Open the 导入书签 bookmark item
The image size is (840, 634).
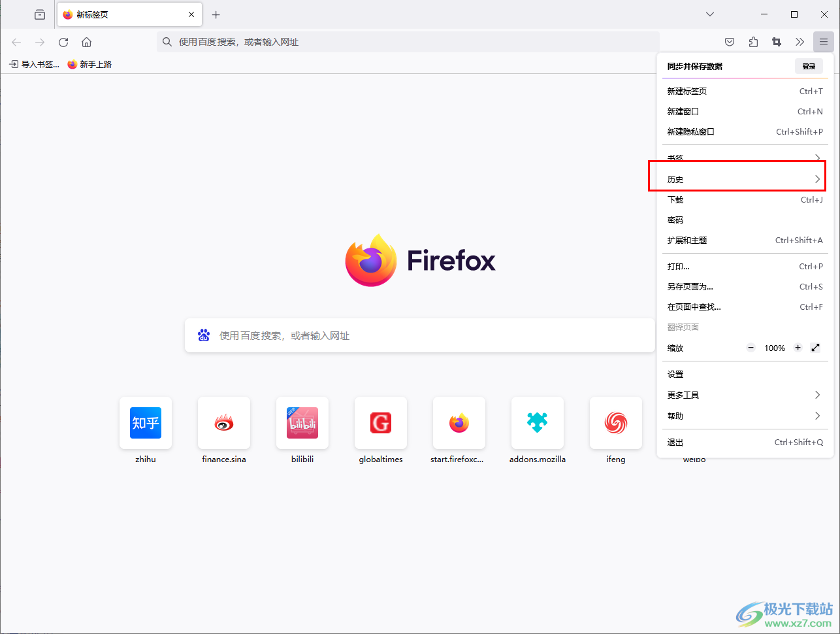click(x=34, y=64)
